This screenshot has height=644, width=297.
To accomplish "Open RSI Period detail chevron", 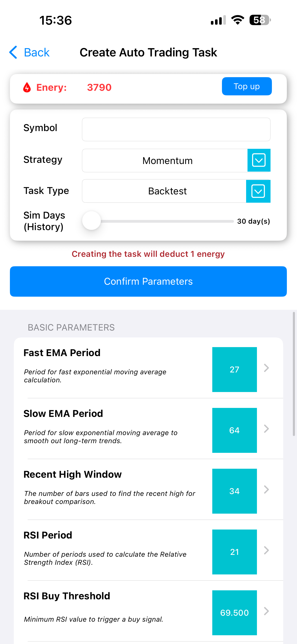I will pos(267,550).
